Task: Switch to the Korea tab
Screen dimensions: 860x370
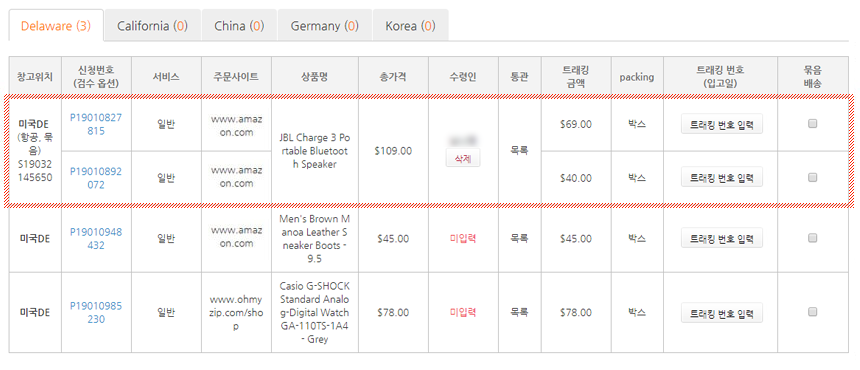Action: coord(410,25)
